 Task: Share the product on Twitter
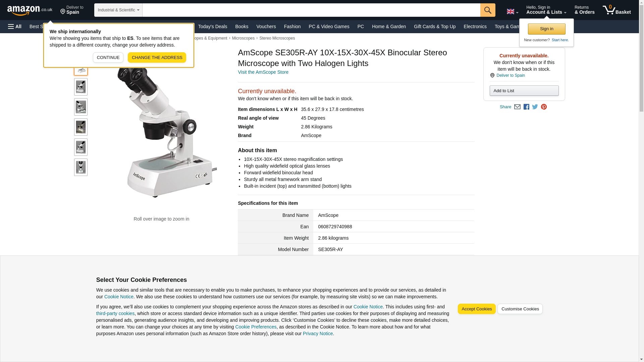pyautogui.click(x=535, y=107)
